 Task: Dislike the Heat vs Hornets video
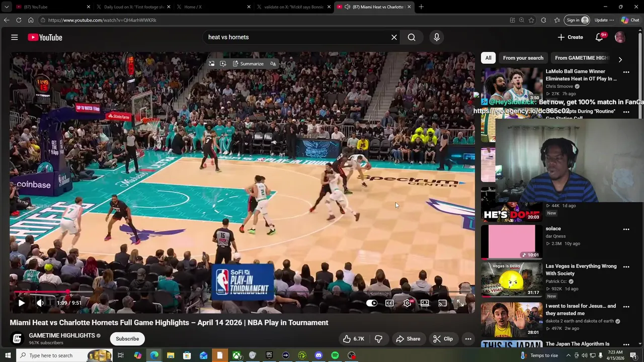[x=378, y=339]
